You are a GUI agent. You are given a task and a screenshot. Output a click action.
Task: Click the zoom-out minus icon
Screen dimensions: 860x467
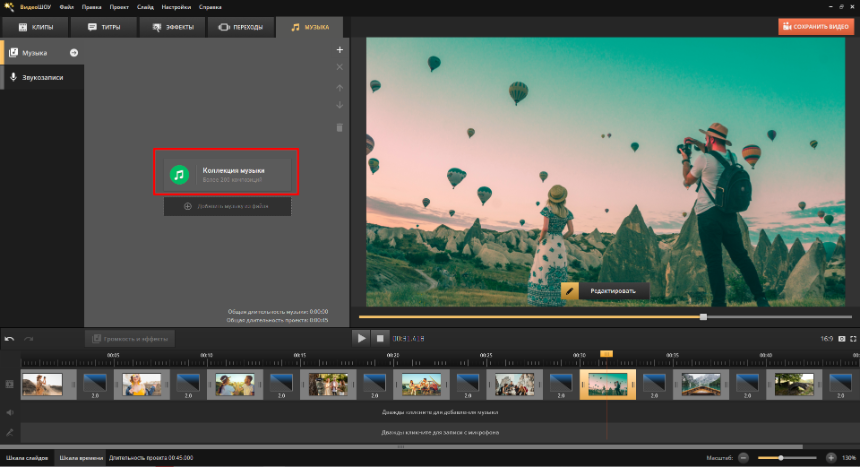(743, 458)
